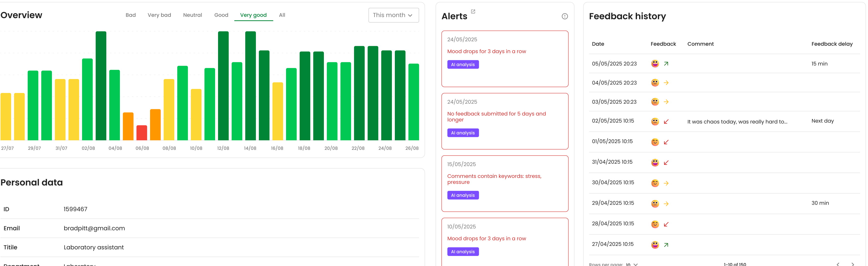868x266 pixels.
Task: Switch to the All tab
Action: coord(282,15)
